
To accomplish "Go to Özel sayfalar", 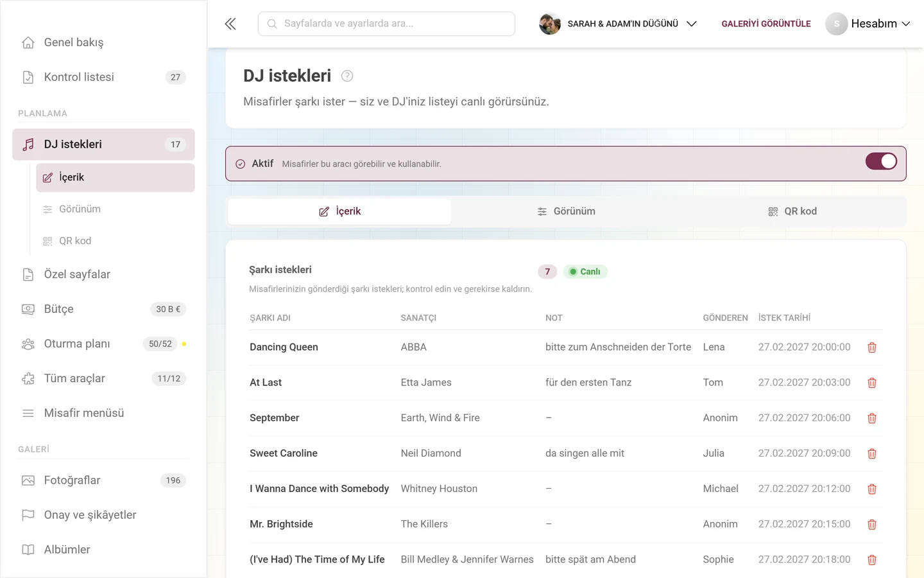I will point(103,274).
